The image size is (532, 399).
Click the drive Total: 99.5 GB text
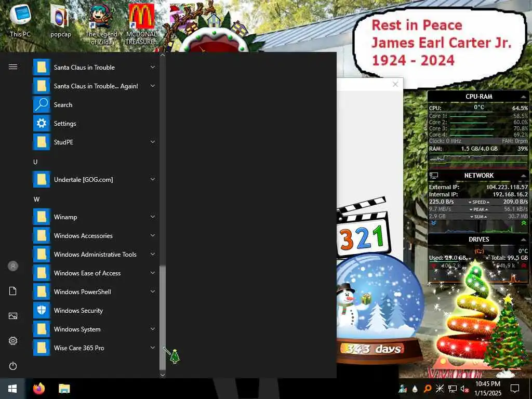(509, 258)
